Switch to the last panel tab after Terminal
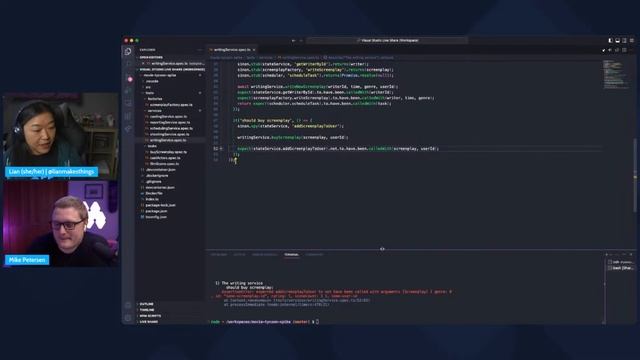640x360 pixels. point(314,255)
